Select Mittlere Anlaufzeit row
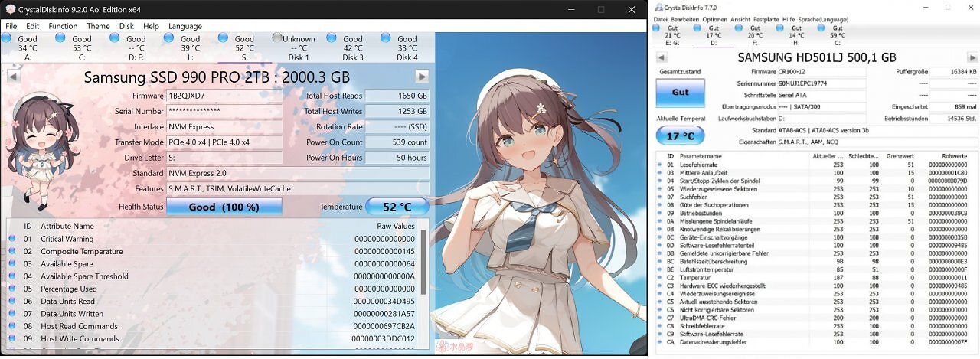 click(x=813, y=173)
